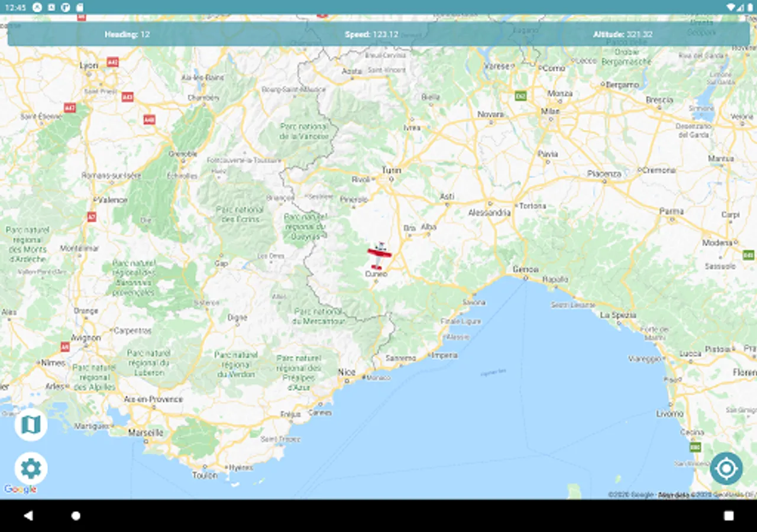The width and height of the screenshot is (757, 532).
Task: Tap the Bergamo city label
Action: tap(622, 85)
